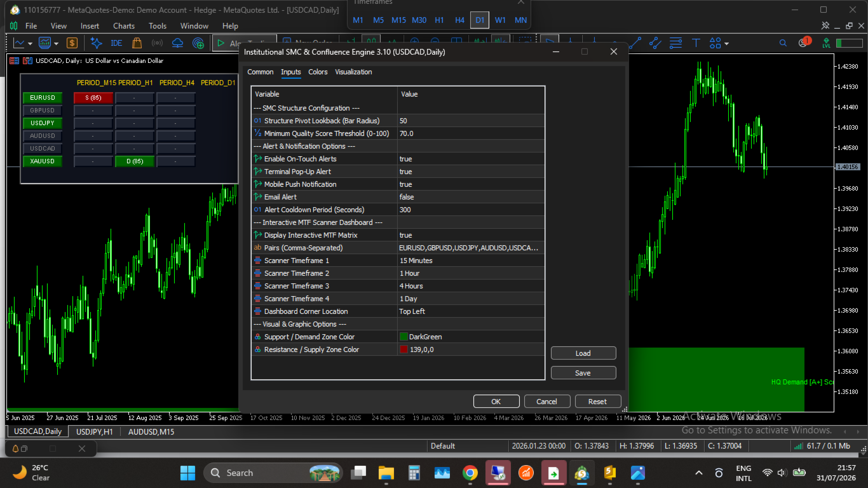Click the EURUSD button on the dashboard
This screenshot has width=868, height=488.
(x=43, y=98)
